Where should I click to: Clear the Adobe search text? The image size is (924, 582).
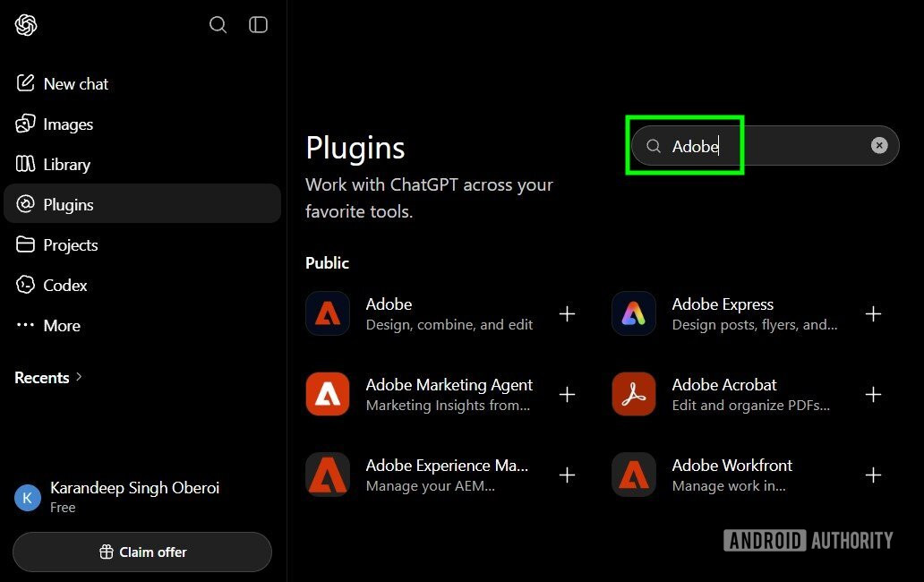click(879, 145)
